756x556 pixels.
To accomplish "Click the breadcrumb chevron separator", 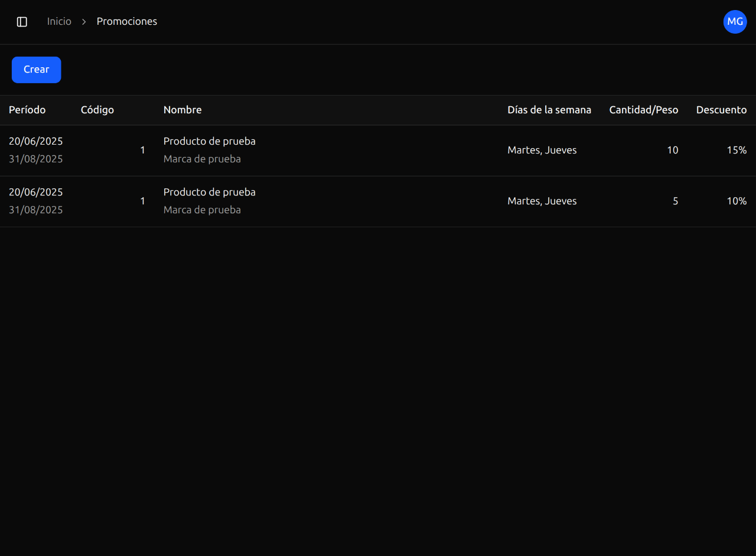I will click(84, 22).
